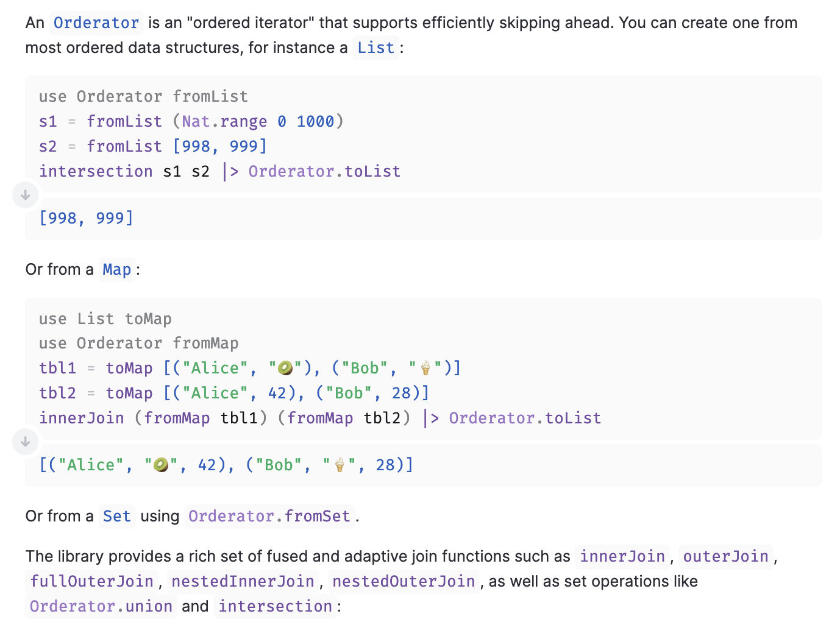840x625 pixels.
Task: Go to the fullOuterJoin definition
Action: [x=92, y=582]
